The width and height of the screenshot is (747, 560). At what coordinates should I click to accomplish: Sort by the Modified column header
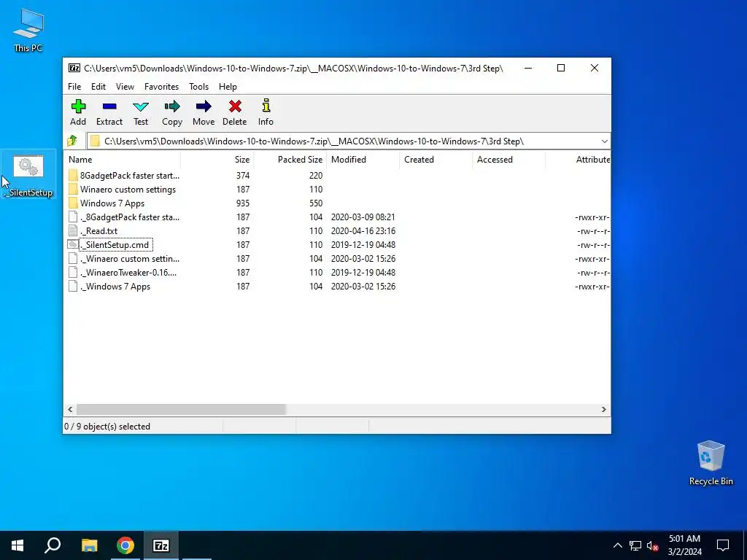click(363, 160)
